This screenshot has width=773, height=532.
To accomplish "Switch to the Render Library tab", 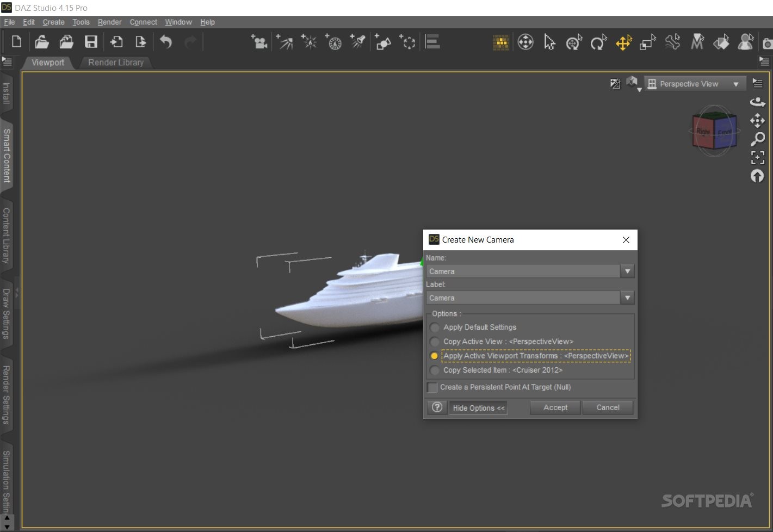I will 116,63.
